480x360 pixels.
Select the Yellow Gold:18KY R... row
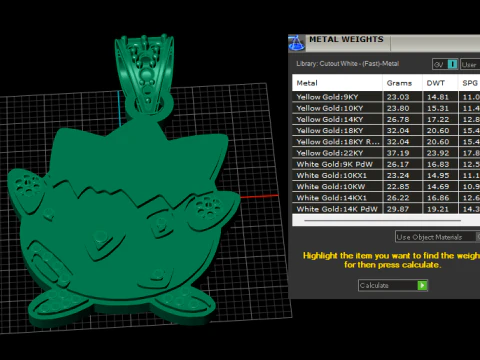[386, 142]
